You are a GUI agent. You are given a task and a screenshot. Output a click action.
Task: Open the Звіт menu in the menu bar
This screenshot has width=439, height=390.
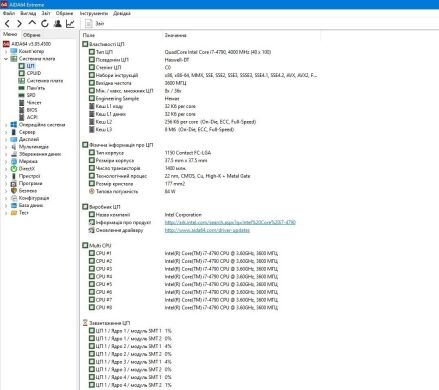(46, 13)
